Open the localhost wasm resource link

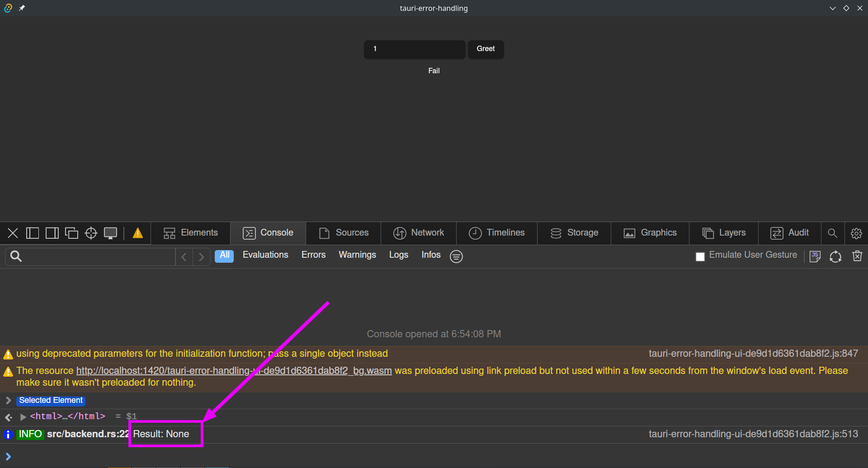point(234,371)
